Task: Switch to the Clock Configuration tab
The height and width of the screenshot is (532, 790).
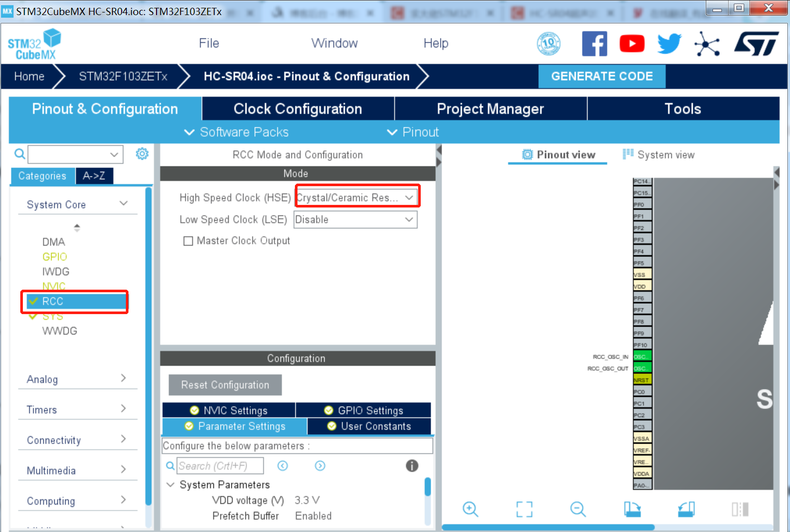Action: tap(298, 109)
